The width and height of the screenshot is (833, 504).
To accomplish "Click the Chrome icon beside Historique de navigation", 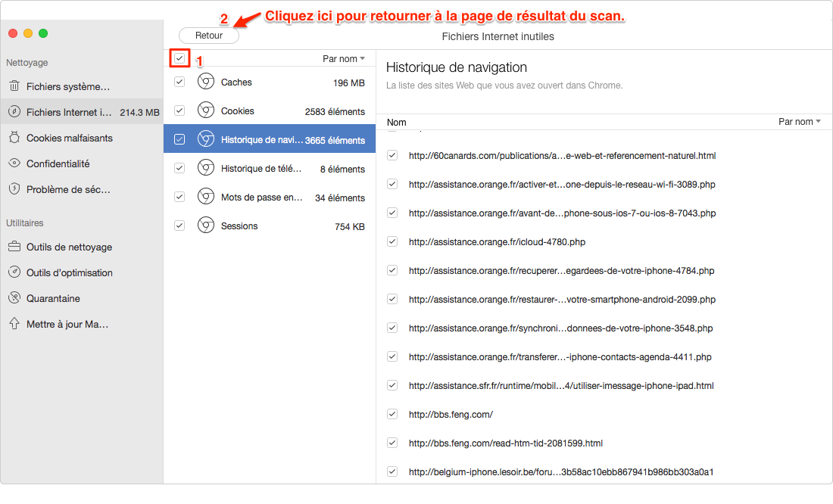I will pyautogui.click(x=205, y=139).
